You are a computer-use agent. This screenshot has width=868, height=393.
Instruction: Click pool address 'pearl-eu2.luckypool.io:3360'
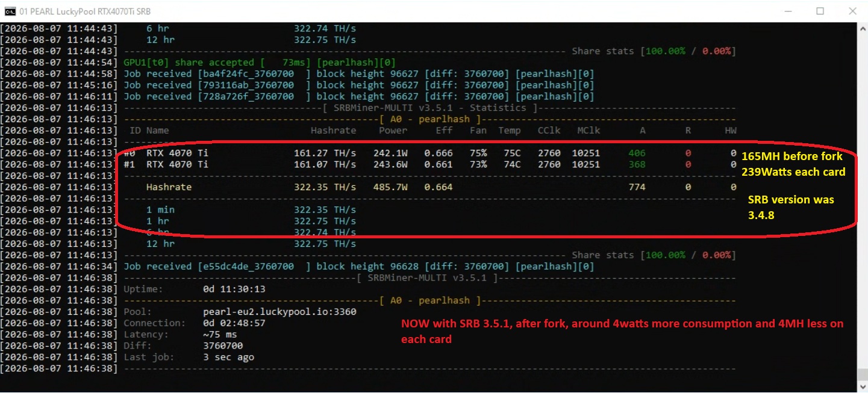pyautogui.click(x=279, y=312)
